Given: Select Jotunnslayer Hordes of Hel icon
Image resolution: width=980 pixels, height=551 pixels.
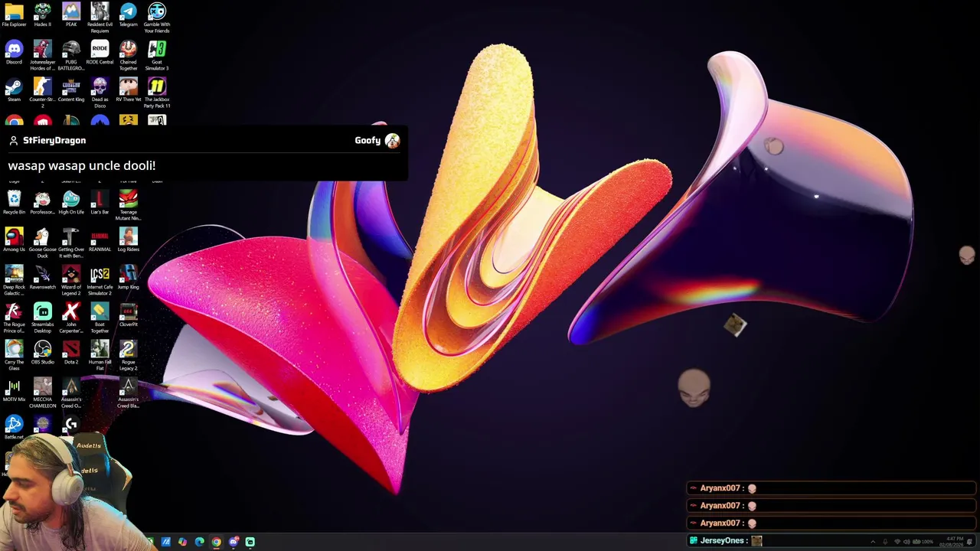Looking at the screenshot, I should (x=43, y=56).
